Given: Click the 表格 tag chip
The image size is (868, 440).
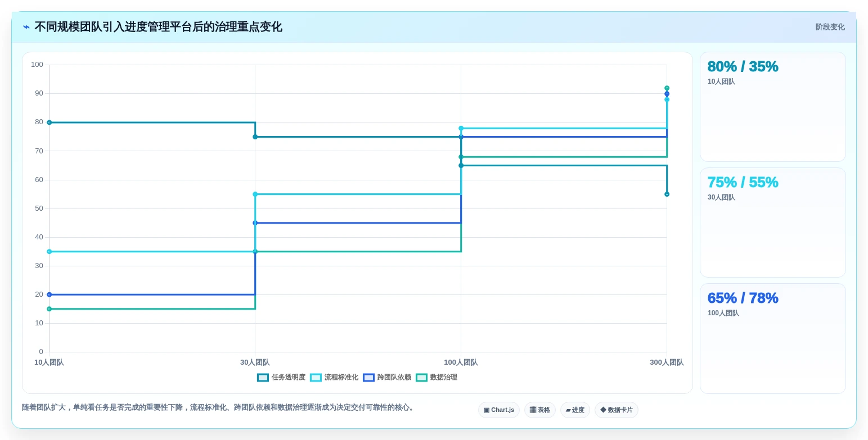Looking at the screenshot, I should click(540, 410).
